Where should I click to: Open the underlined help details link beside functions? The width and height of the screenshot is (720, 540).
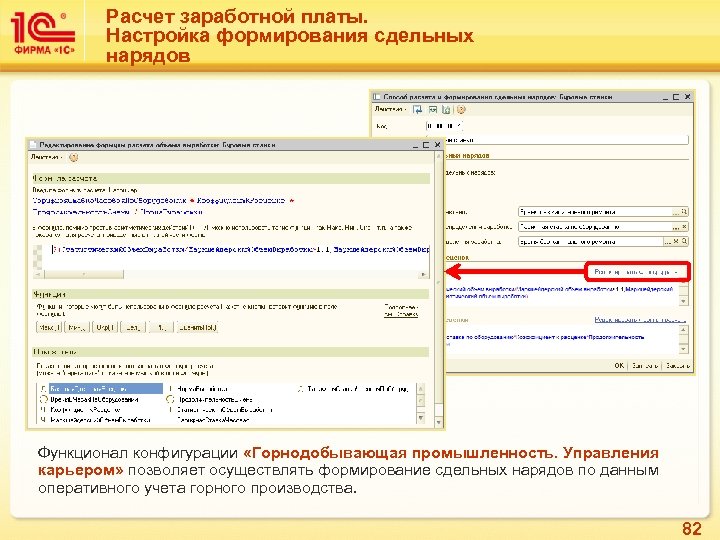[401, 310]
